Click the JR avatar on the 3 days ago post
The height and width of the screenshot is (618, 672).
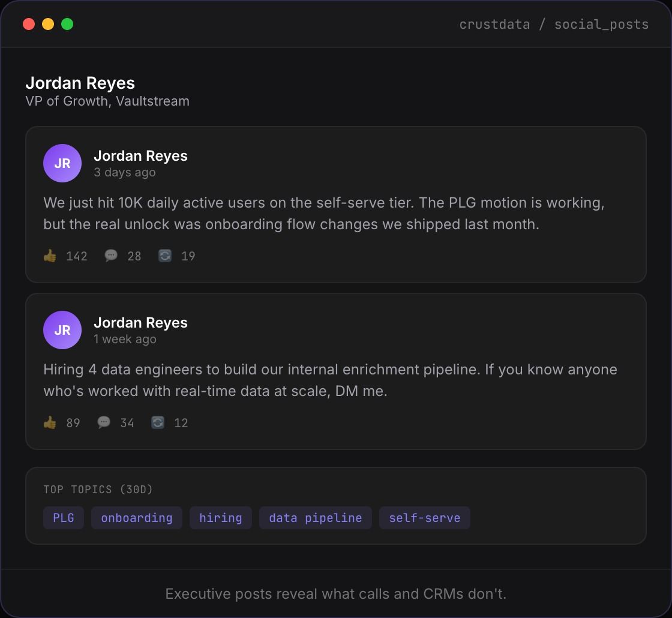pos(62,163)
